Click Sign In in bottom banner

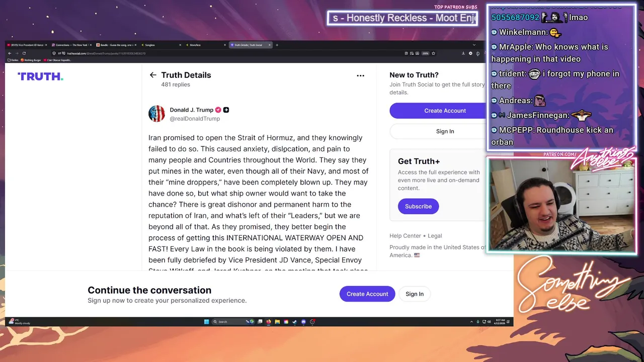point(415,294)
